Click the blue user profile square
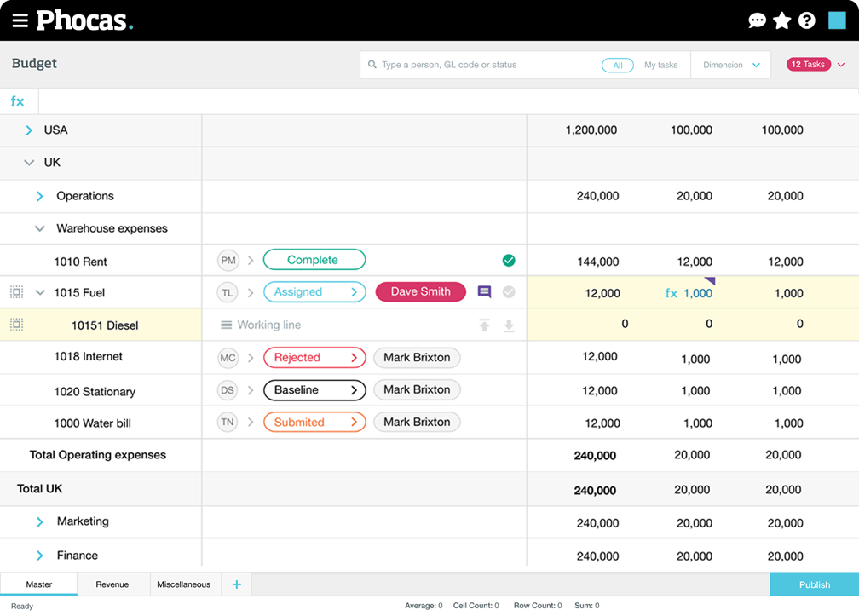The height and width of the screenshot is (616, 859). (836, 21)
